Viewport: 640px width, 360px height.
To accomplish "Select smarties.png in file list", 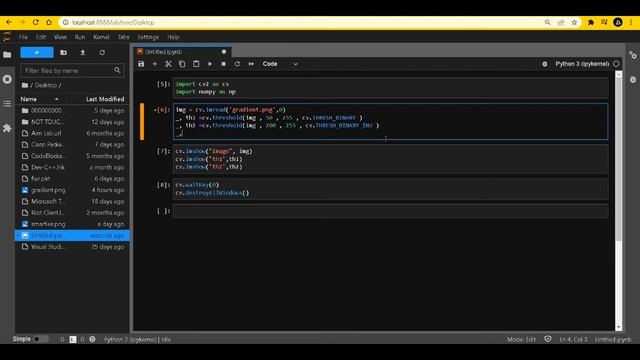I will [x=72, y=224].
